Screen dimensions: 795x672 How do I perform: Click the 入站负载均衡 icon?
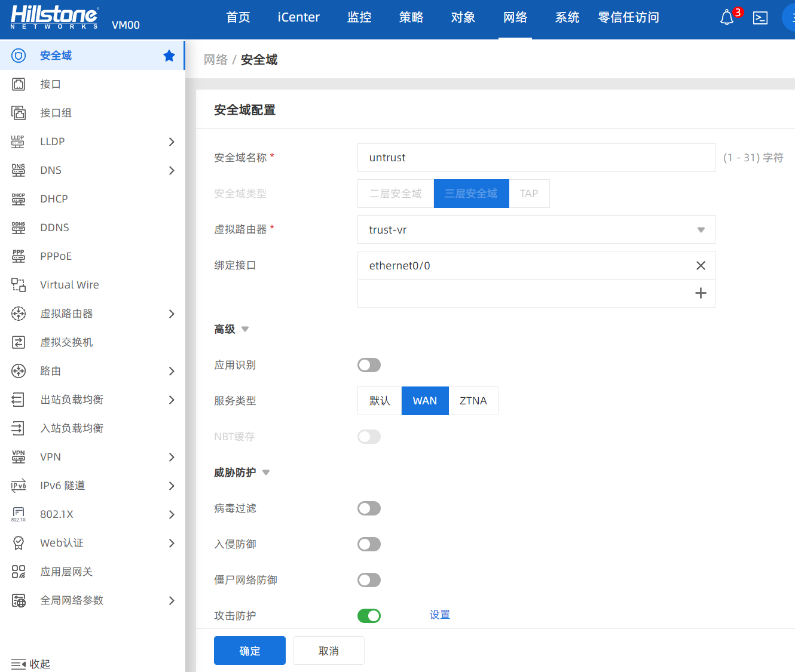[19, 428]
